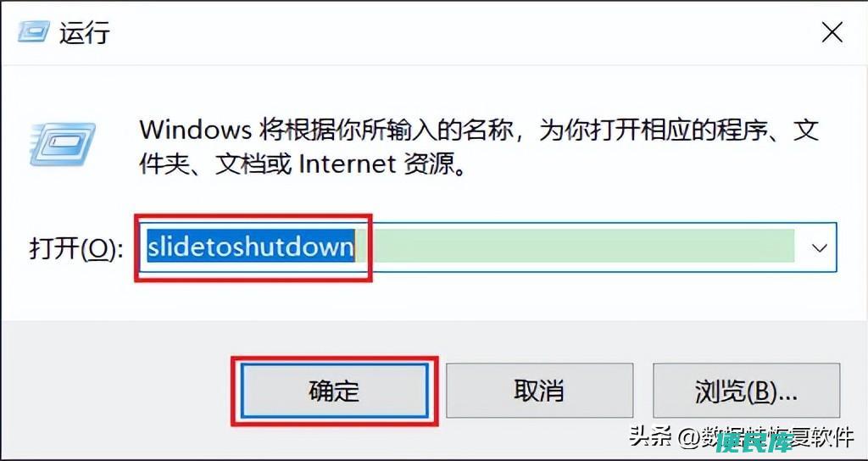This screenshot has width=868, height=461.
Task: Click the 运行 title text
Action: pos(85,33)
